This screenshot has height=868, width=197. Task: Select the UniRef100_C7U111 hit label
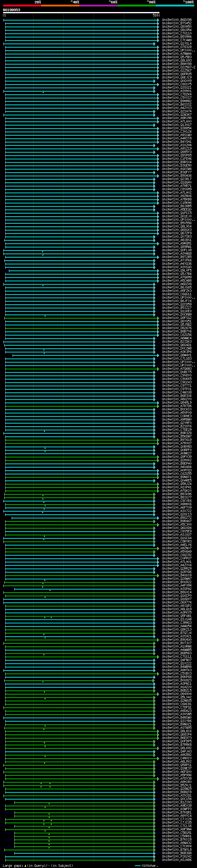click(x=176, y=657)
